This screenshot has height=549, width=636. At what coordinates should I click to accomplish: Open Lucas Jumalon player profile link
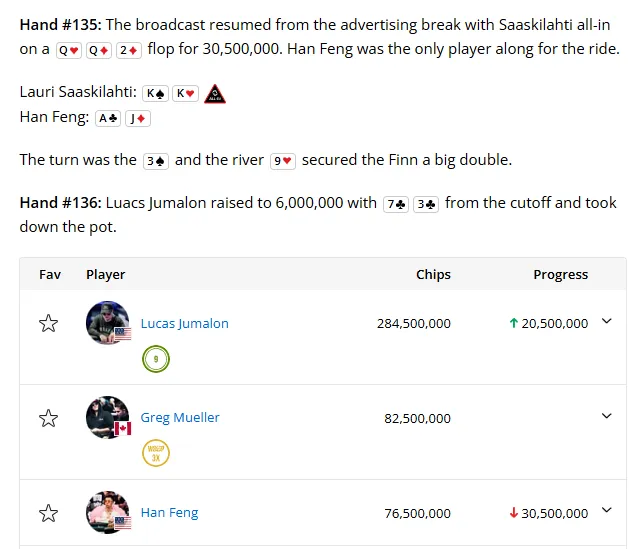point(185,324)
